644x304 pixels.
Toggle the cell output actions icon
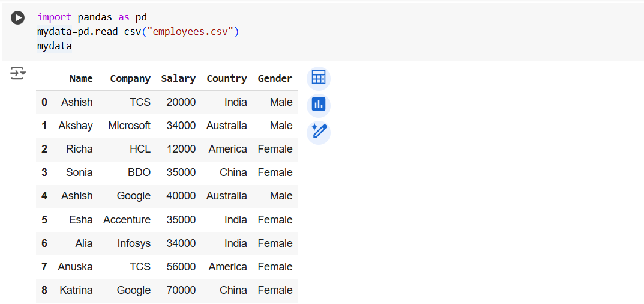(18, 74)
